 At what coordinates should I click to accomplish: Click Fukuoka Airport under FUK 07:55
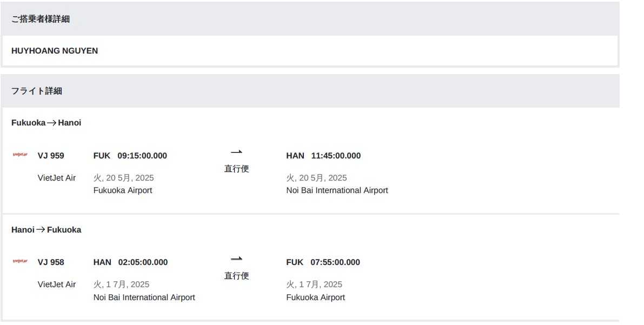click(315, 297)
